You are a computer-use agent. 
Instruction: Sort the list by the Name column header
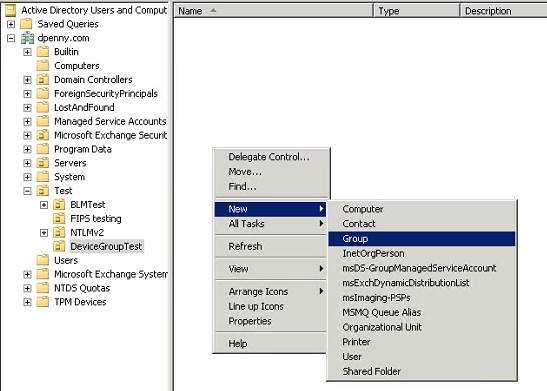click(273, 11)
